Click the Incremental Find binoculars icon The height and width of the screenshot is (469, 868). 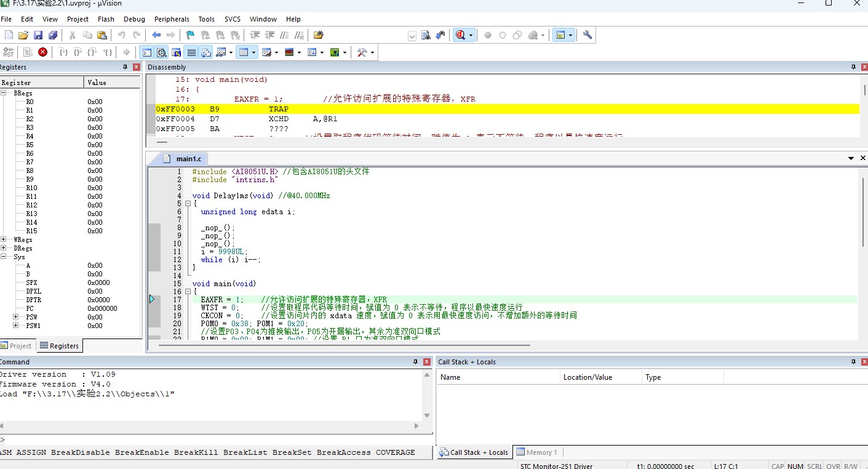(440, 35)
